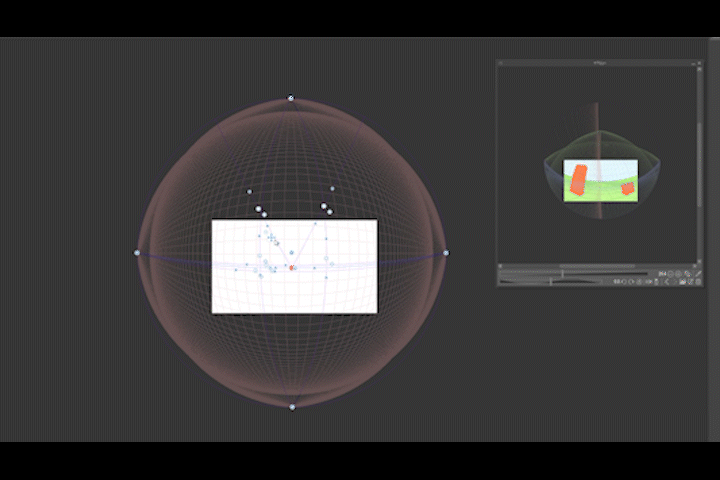Click the reset rotation icon in Sub View

click(639, 282)
